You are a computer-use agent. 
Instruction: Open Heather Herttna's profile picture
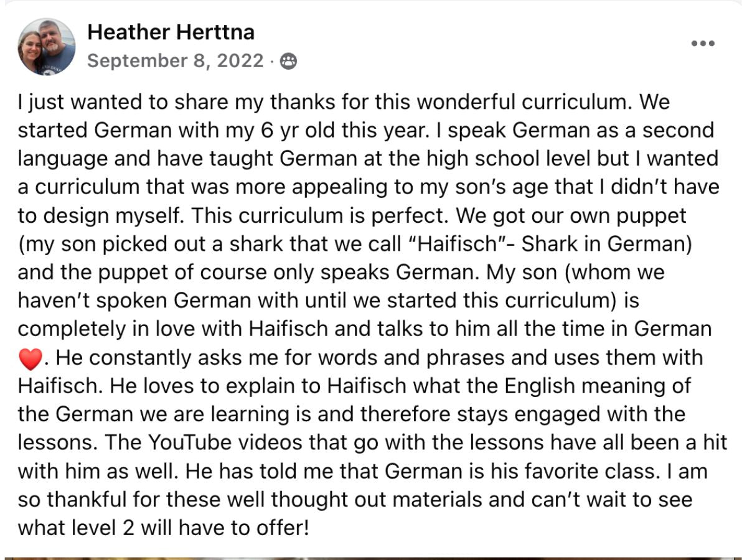(x=47, y=47)
